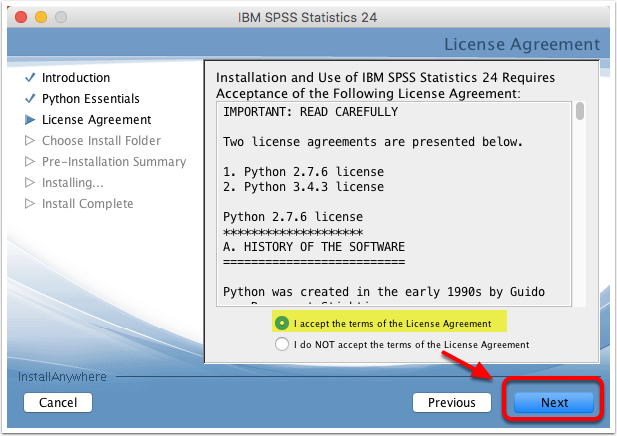
Task: Click the License Agreement current-step arrow icon
Action: coord(30,120)
